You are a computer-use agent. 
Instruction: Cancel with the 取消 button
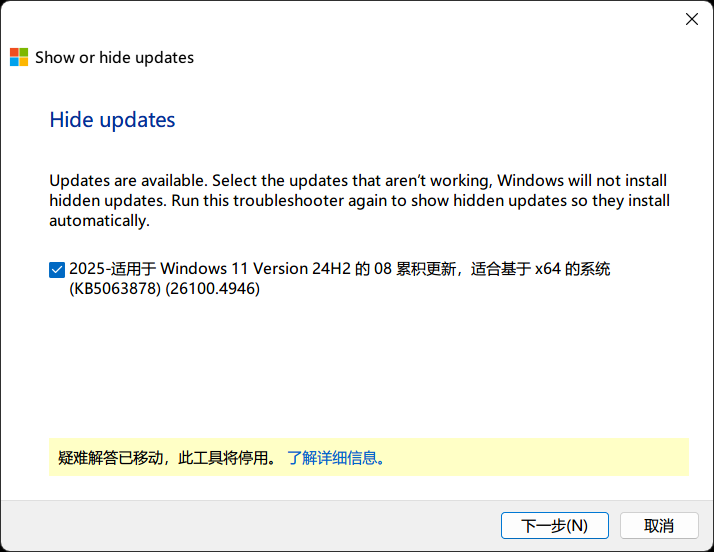click(659, 526)
